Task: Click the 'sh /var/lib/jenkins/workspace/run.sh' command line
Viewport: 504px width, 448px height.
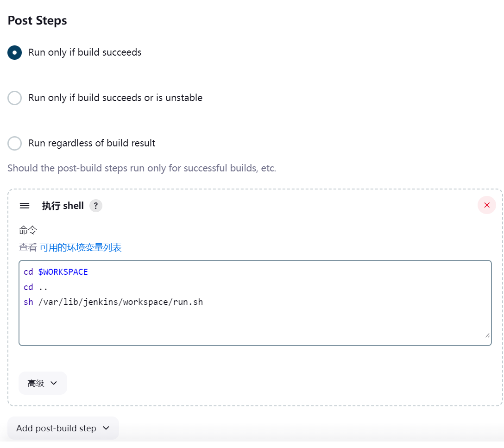Action: click(113, 302)
